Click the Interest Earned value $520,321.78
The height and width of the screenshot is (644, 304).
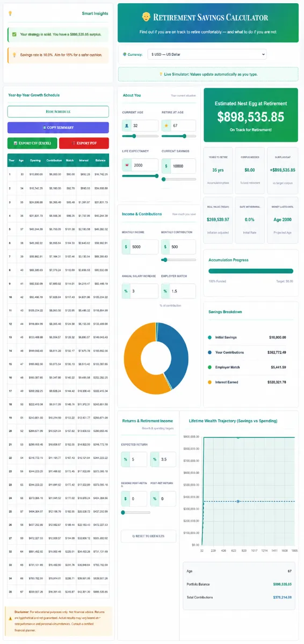tap(277, 382)
